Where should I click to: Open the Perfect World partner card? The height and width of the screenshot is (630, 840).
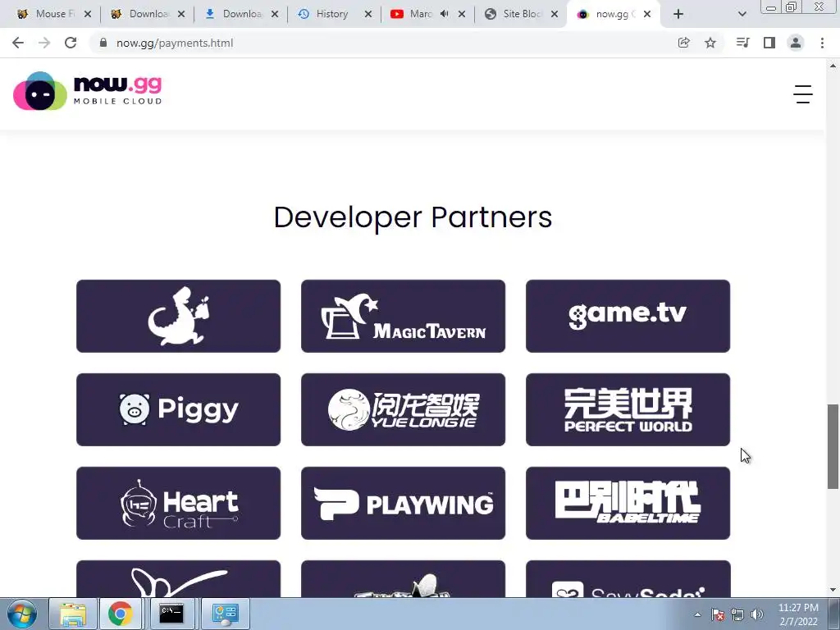(628, 410)
